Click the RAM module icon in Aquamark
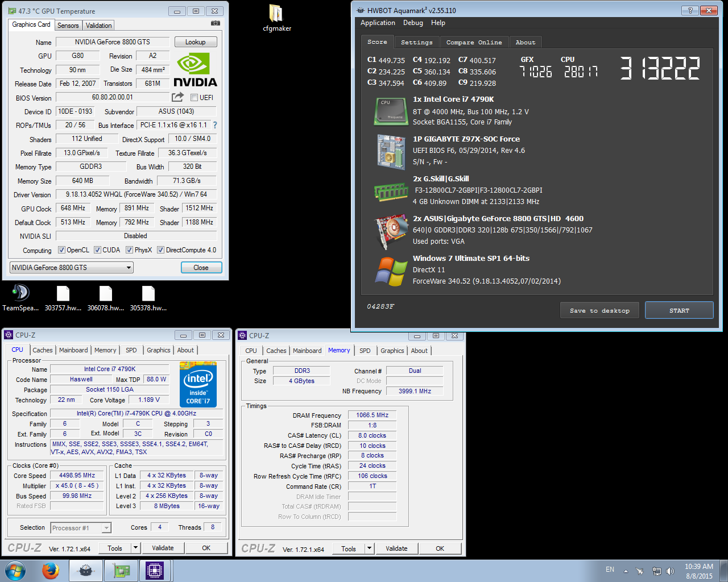 click(x=391, y=192)
